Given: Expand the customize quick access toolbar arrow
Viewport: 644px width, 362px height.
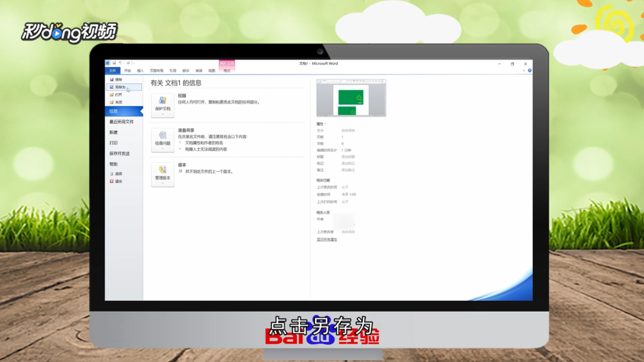Looking at the screenshot, I should click(x=134, y=63).
